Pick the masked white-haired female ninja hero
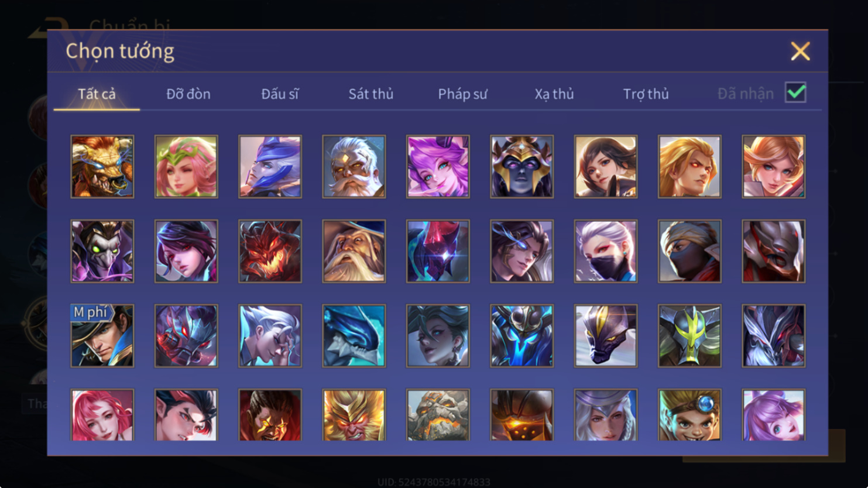Image resolution: width=868 pixels, height=488 pixels. tap(606, 252)
